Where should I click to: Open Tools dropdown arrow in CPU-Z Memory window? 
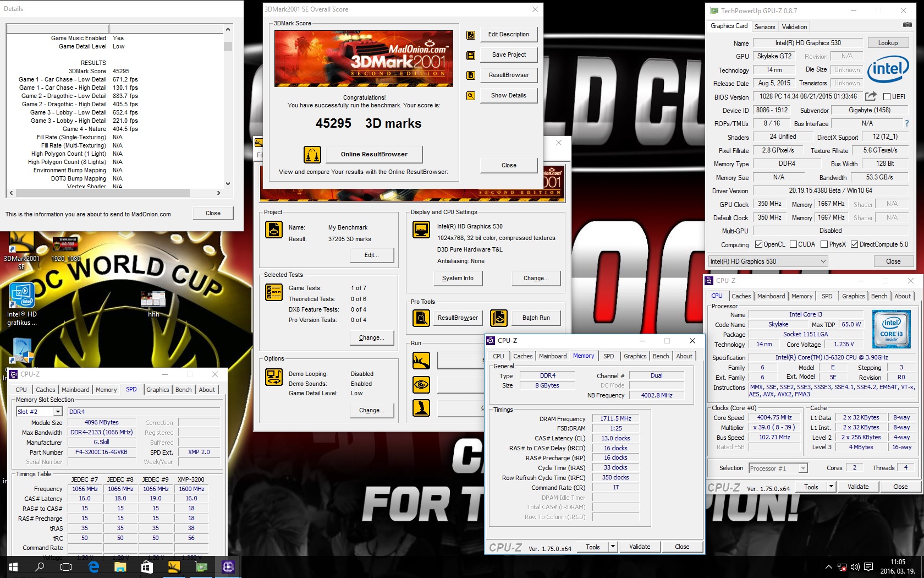click(613, 547)
